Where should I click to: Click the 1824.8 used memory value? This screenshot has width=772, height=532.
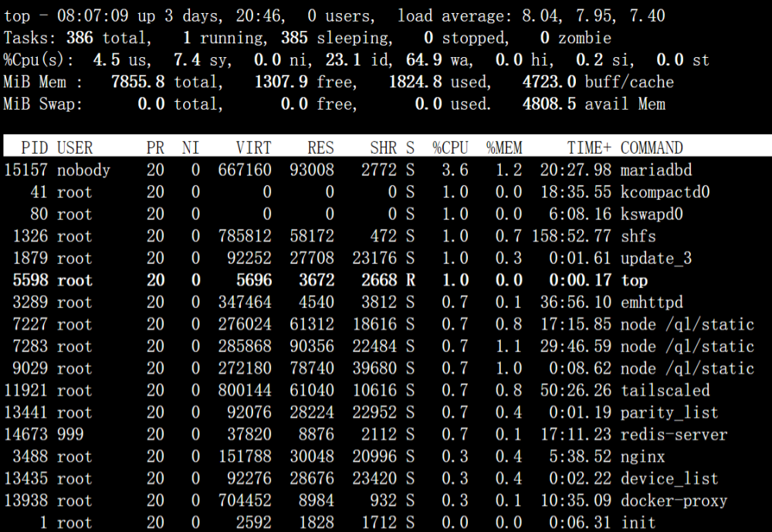pos(415,82)
